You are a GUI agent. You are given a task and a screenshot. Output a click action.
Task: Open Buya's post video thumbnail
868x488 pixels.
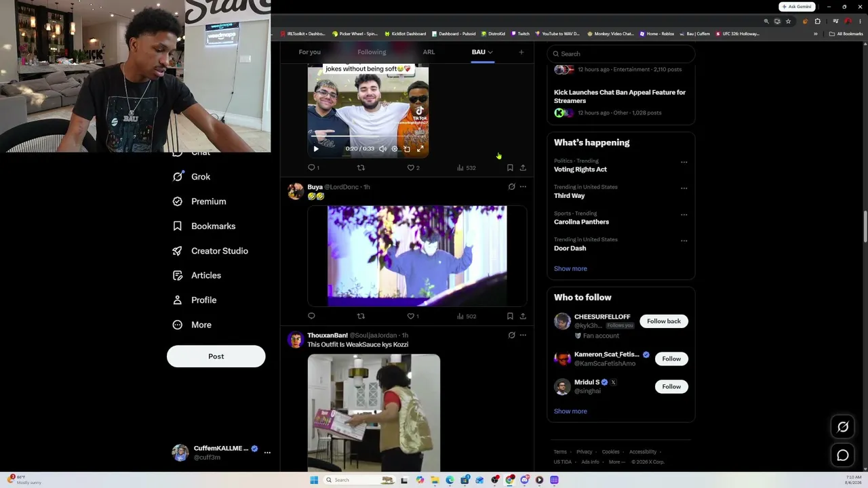(x=417, y=256)
